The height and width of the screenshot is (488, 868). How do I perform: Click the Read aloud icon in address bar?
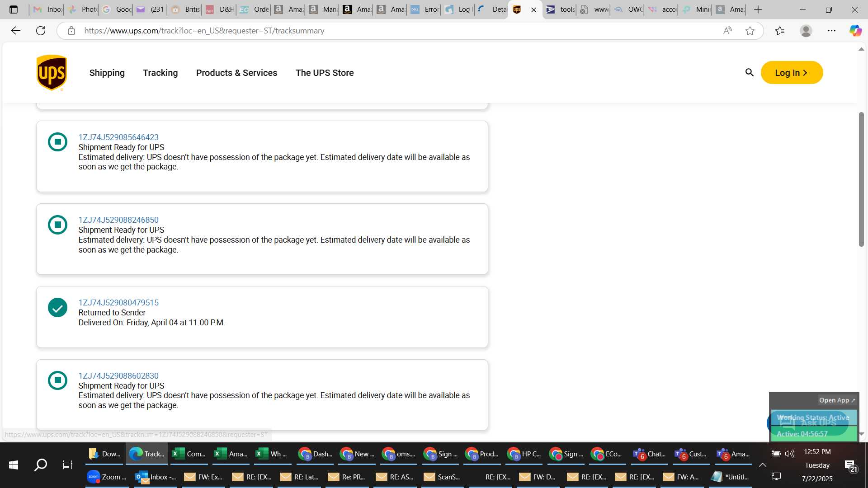[727, 31]
